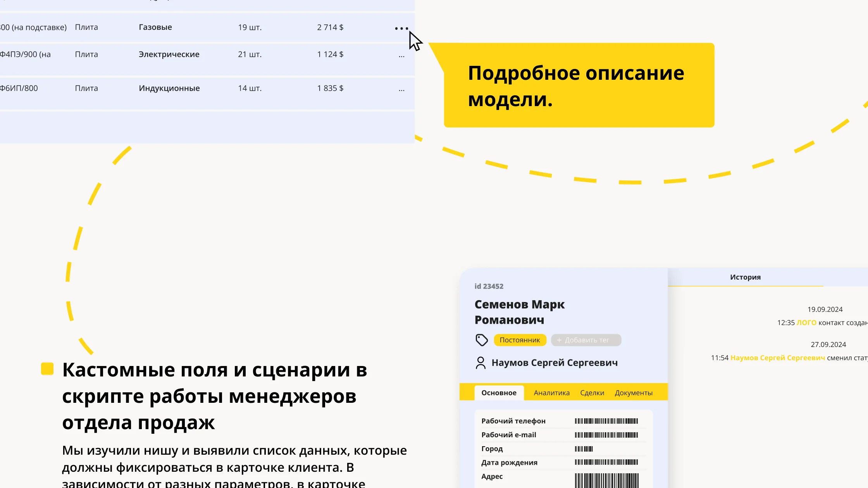Switch to the Документы tab
868x488 pixels.
633,393
